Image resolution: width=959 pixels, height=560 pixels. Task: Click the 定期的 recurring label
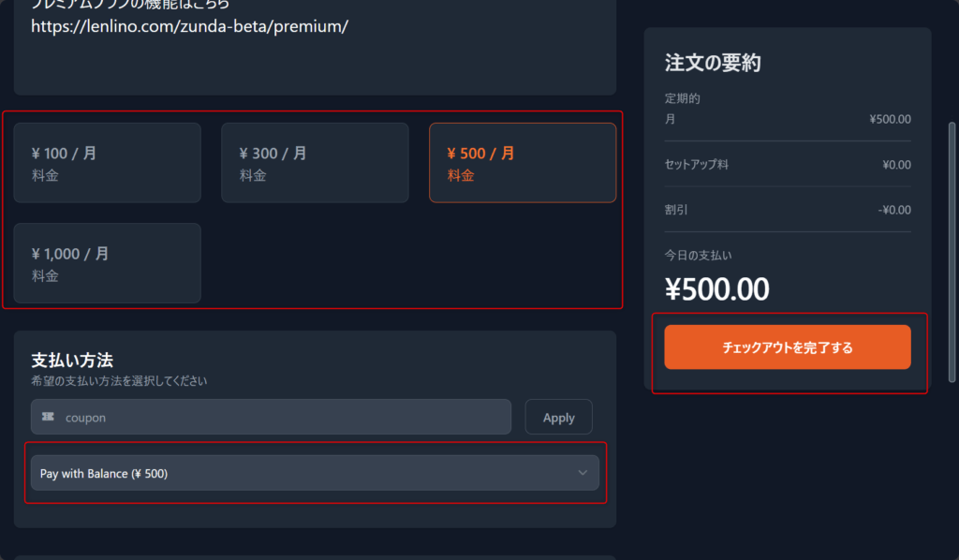(x=683, y=98)
